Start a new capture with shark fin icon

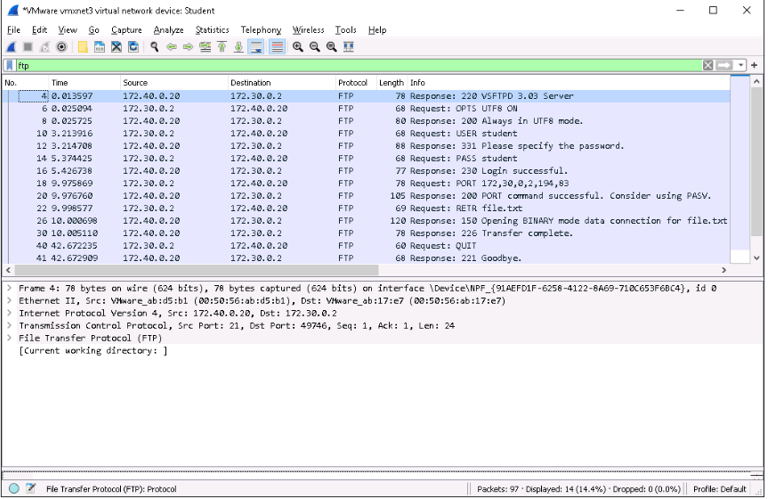click(11, 47)
